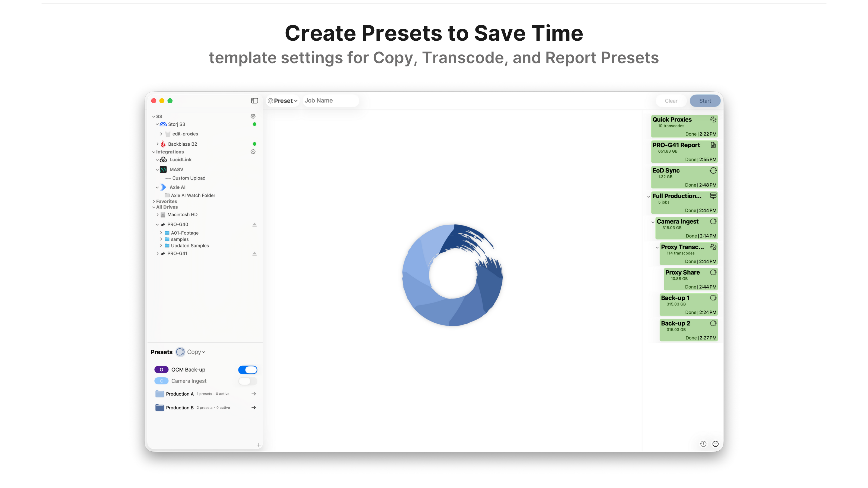Disable the OCM Back-up preset toggle

(248, 370)
